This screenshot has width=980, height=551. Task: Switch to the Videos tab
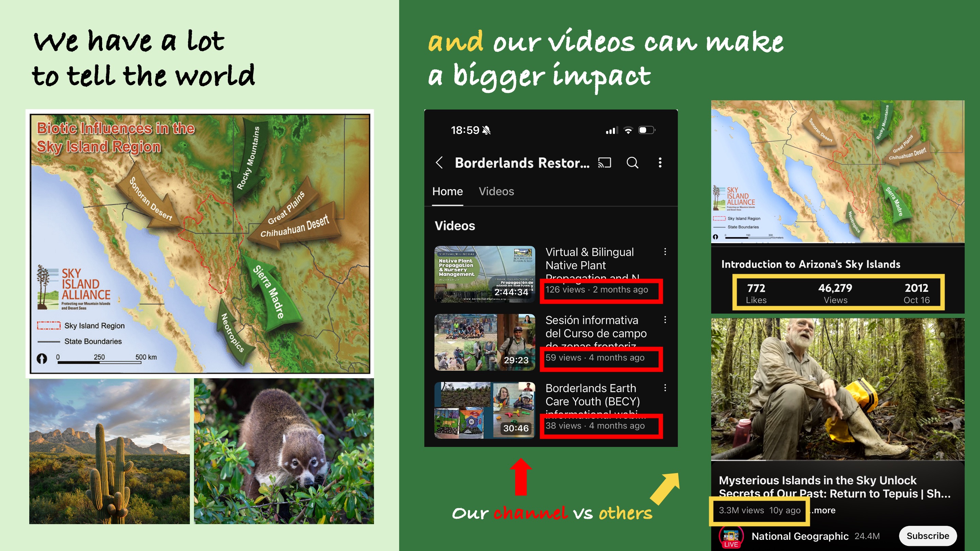pyautogui.click(x=496, y=191)
